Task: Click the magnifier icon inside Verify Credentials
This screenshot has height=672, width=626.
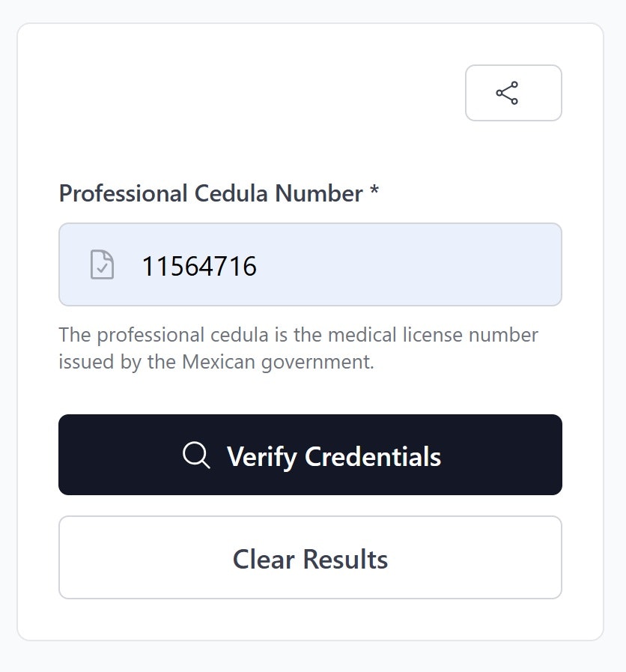Action: (195, 454)
